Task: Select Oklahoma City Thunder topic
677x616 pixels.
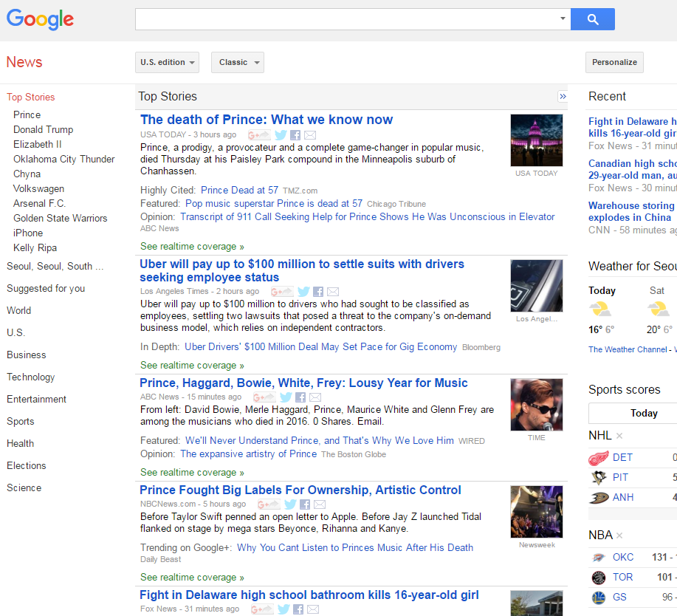Action: click(x=64, y=160)
